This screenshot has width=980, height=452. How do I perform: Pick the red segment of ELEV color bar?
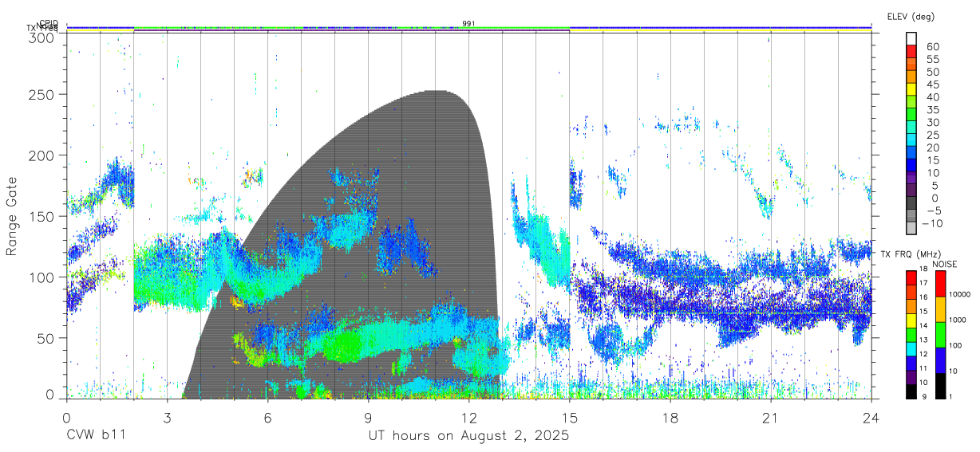[x=912, y=53]
